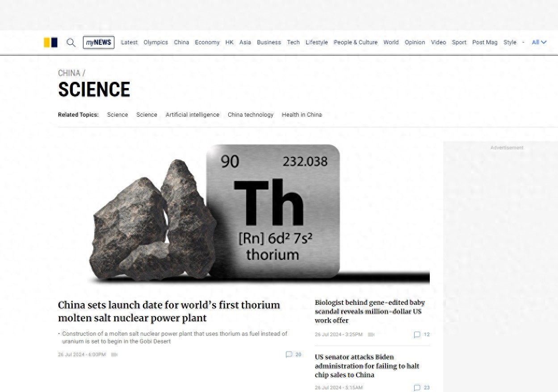The image size is (558, 392).
Task: Open the myNEWS button
Action: pos(99,42)
